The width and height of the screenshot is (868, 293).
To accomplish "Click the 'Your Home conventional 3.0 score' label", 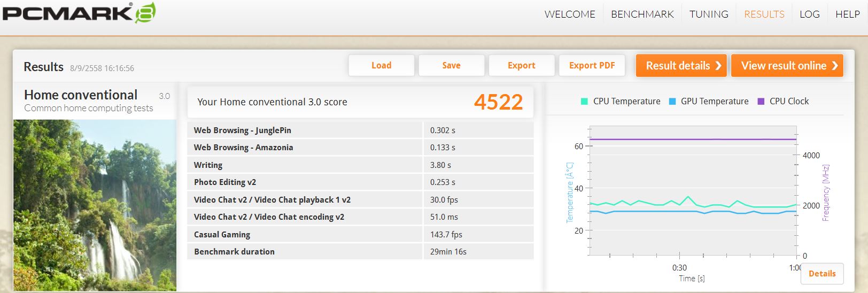I will click(272, 102).
